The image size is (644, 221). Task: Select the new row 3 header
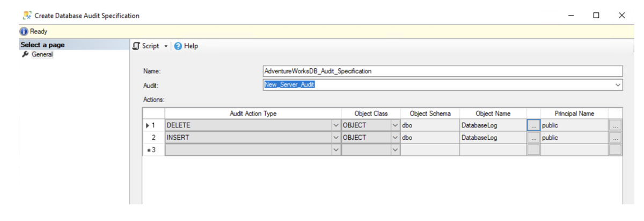point(153,150)
